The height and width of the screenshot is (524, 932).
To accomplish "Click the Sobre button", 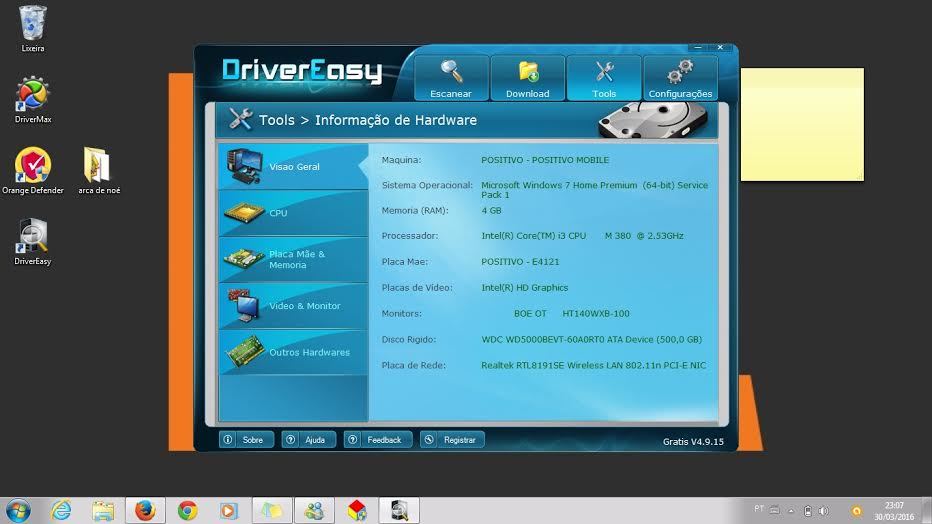I will (246, 440).
